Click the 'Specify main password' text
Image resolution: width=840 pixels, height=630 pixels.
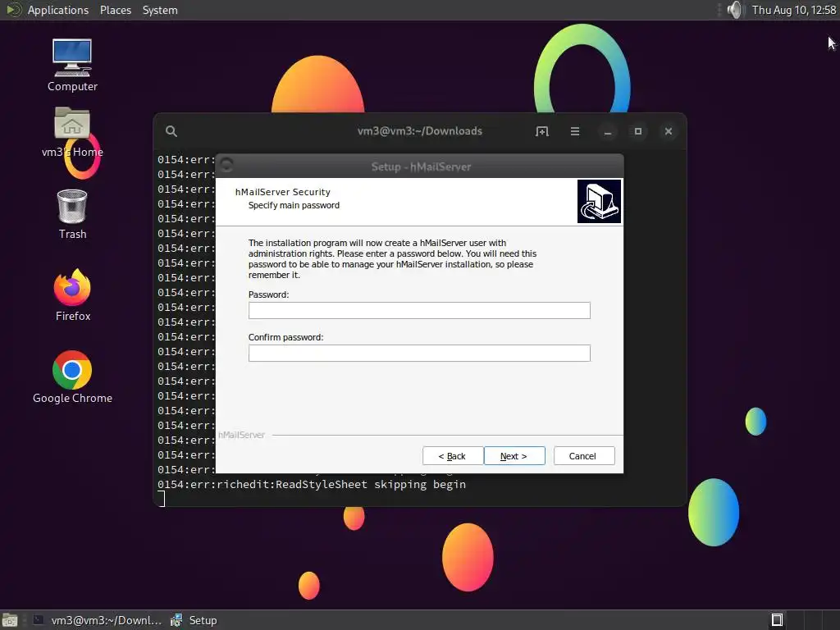point(294,205)
